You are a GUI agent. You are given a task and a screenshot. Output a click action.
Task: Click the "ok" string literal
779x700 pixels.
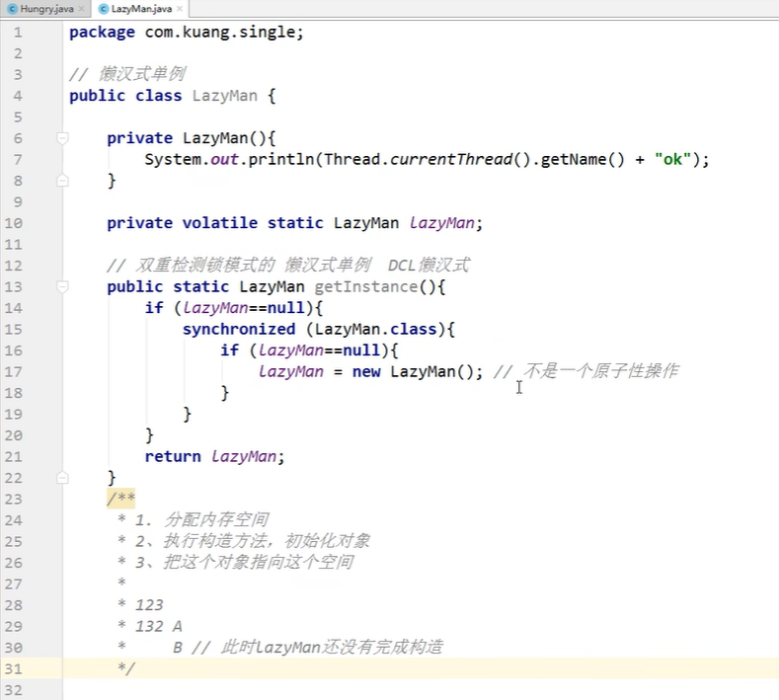[672, 159]
